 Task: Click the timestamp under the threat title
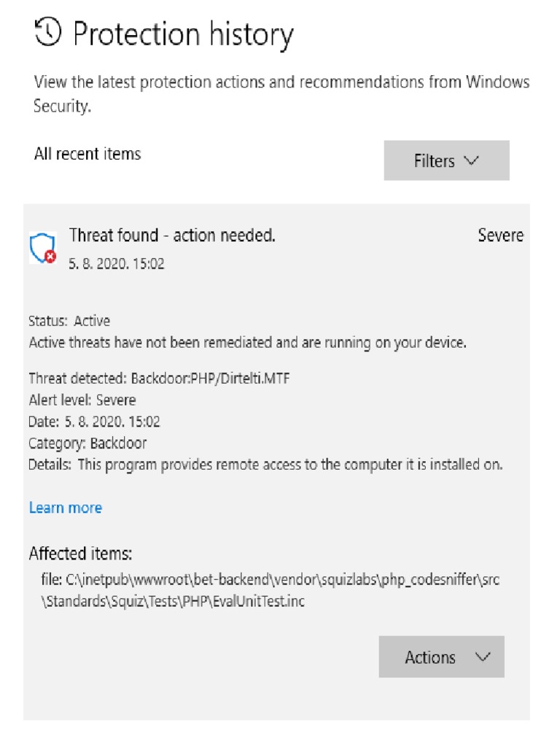coord(117,264)
